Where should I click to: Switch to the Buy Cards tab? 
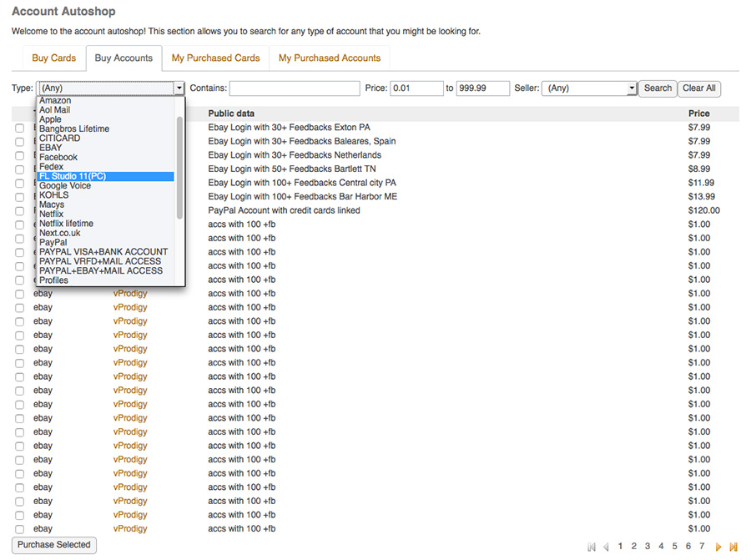53,58
